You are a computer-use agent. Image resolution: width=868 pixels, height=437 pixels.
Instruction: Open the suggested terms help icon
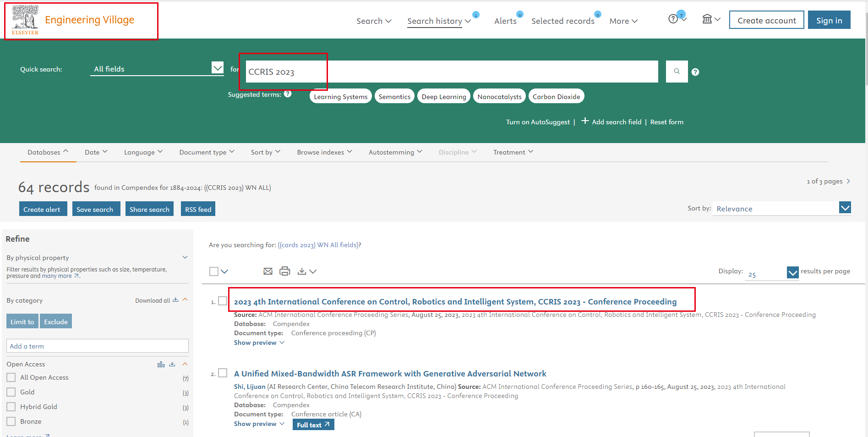(288, 94)
